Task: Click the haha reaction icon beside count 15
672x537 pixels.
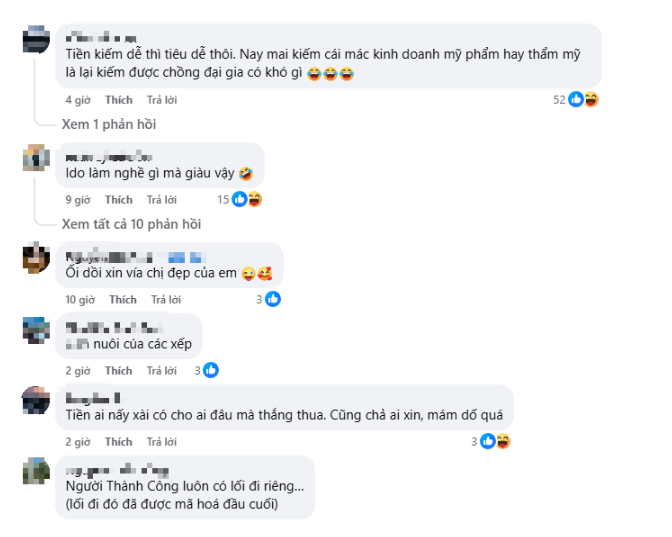Action: coord(255,199)
